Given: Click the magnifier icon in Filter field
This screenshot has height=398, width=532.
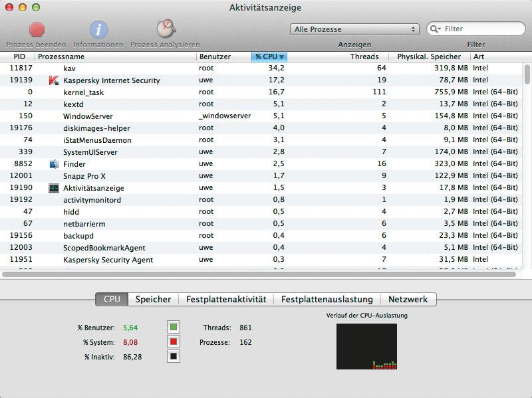Looking at the screenshot, I should (x=435, y=29).
